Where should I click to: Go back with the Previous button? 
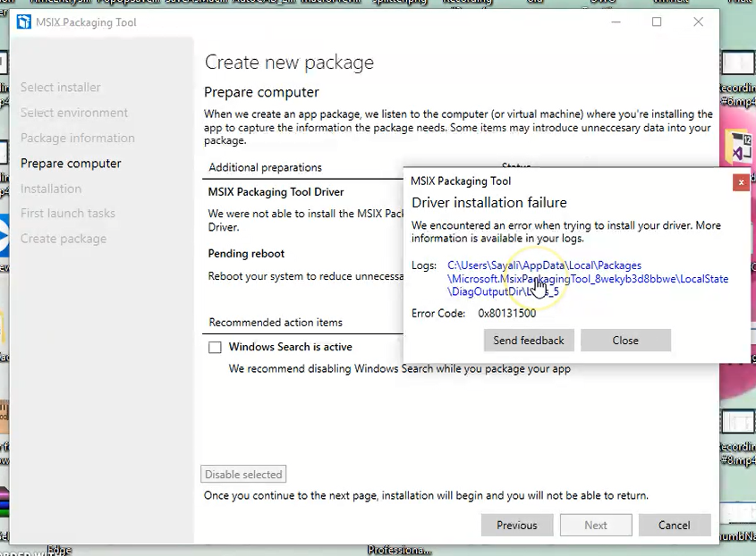(x=517, y=526)
